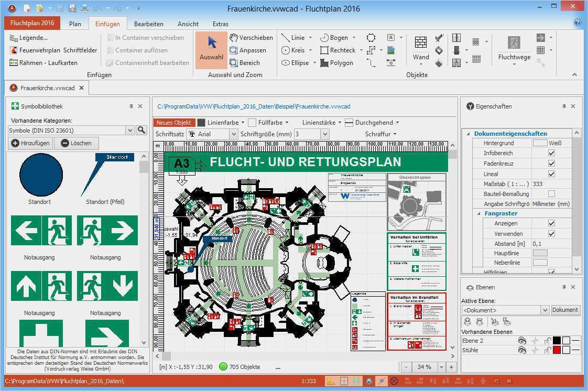
Task: Collapse the Dokumenteigenschaften section
Action: [x=468, y=134]
